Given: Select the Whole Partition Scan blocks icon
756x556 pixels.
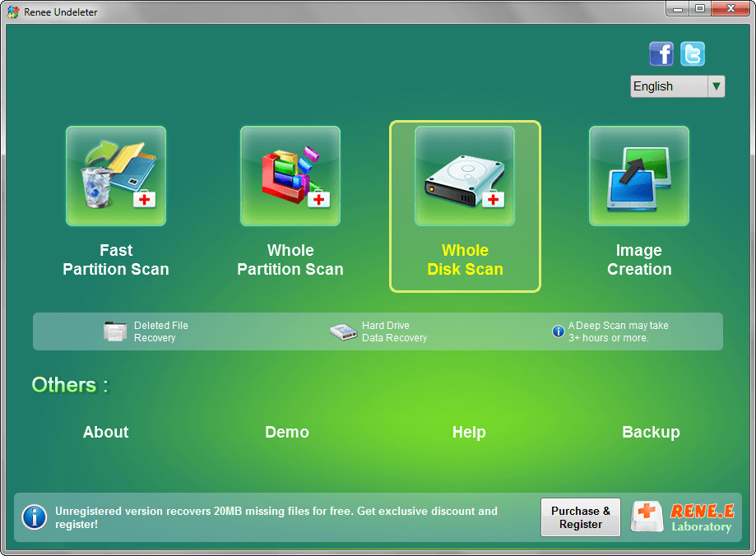Looking at the screenshot, I should click(x=290, y=176).
